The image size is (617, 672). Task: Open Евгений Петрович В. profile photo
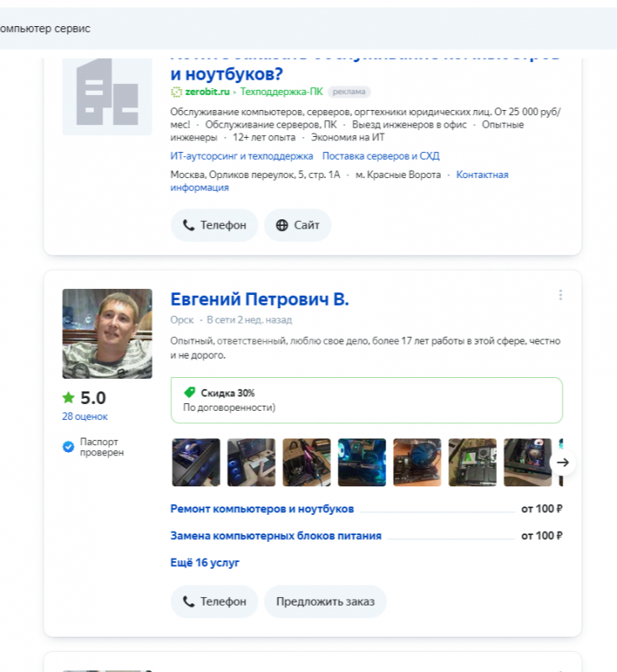click(107, 333)
